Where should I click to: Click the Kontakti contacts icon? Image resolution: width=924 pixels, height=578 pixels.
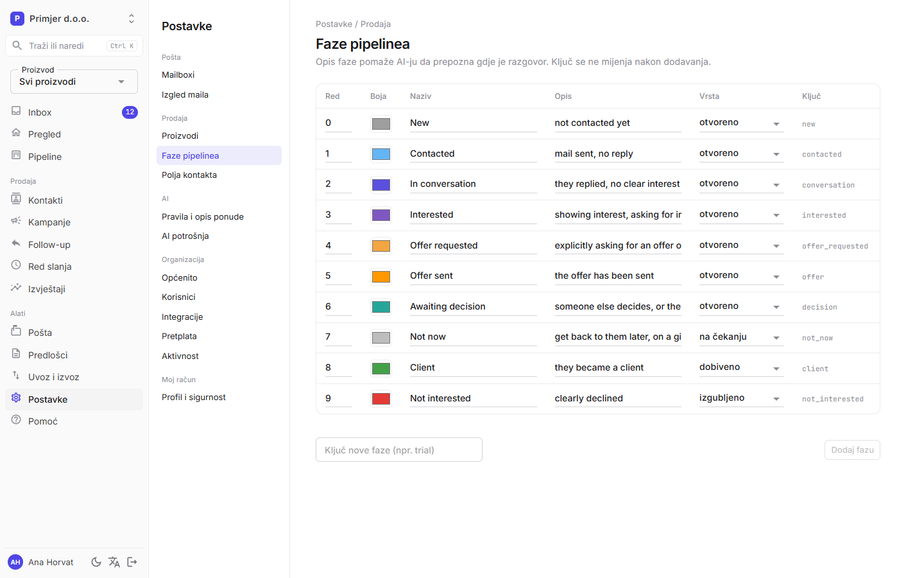pos(16,199)
